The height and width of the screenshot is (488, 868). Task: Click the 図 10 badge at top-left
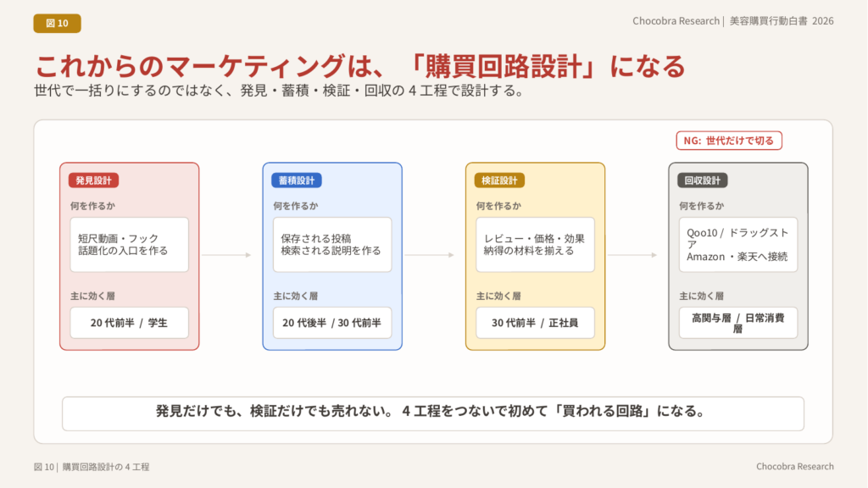57,23
